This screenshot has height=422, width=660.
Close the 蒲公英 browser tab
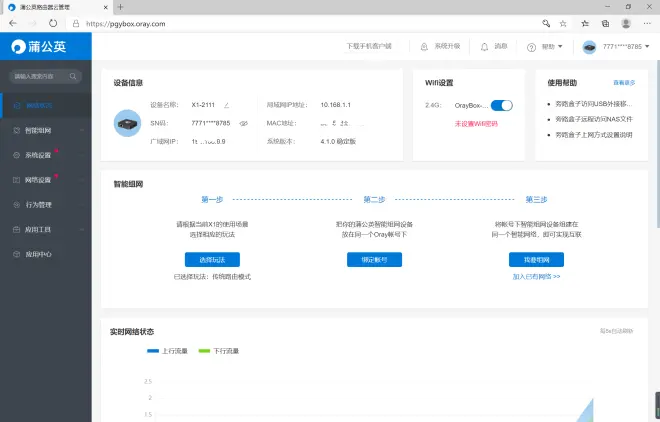coord(105,7)
